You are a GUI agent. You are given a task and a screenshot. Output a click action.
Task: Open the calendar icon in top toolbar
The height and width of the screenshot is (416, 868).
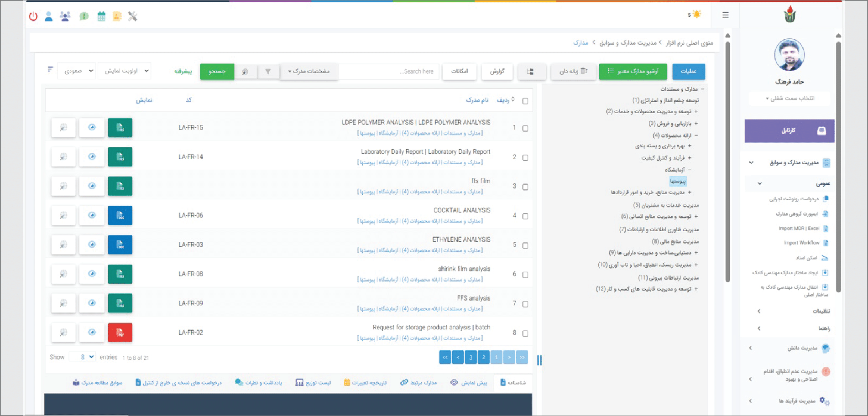click(x=101, y=17)
